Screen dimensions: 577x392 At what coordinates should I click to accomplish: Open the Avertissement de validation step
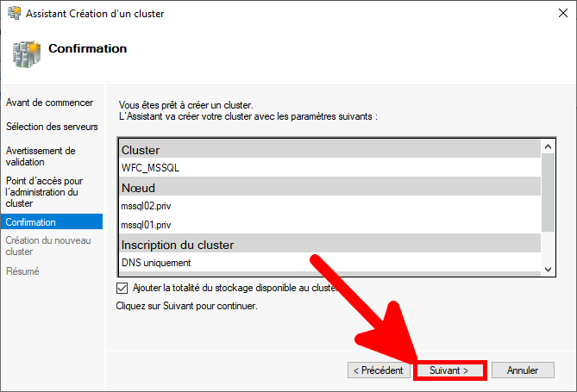pos(41,156)
